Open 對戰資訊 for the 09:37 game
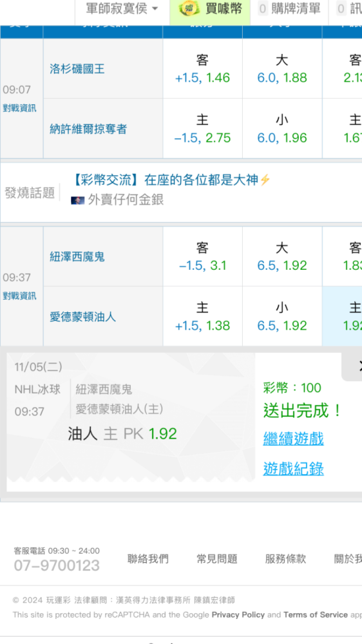 [20, 296]
